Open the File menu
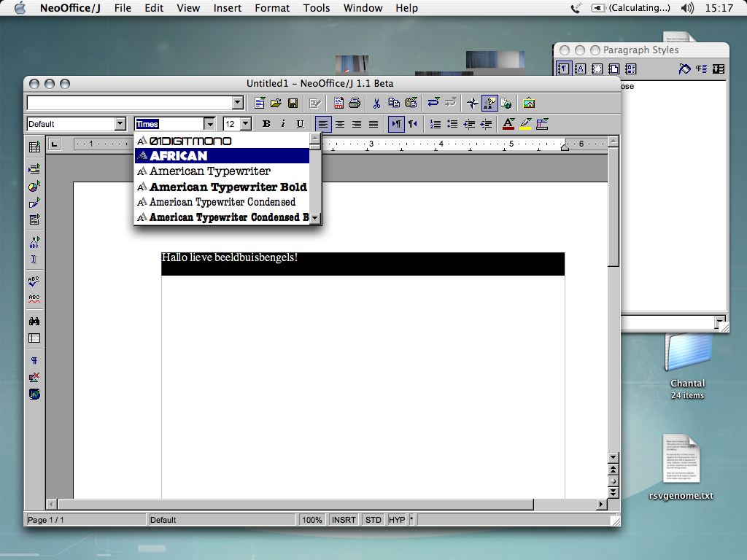Screen dimensions: 747x560 (123, 8)
